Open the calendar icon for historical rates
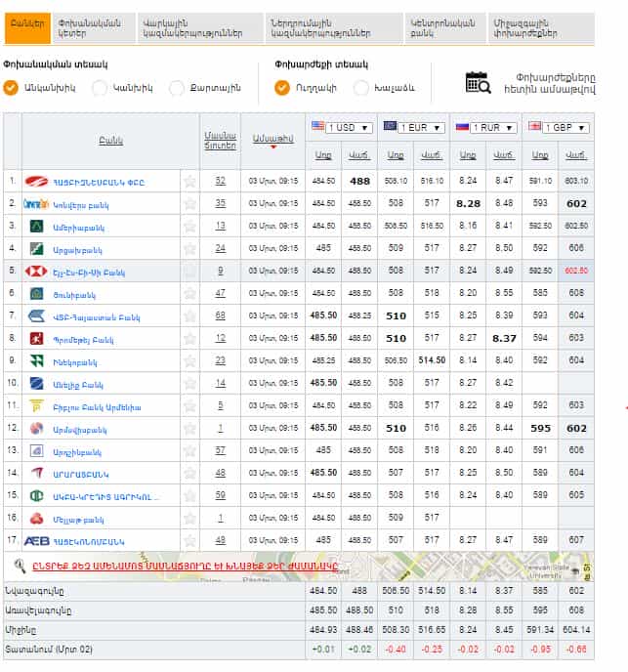Image resolution: width=628 pixels, height=672 pixels. point(478,83)
